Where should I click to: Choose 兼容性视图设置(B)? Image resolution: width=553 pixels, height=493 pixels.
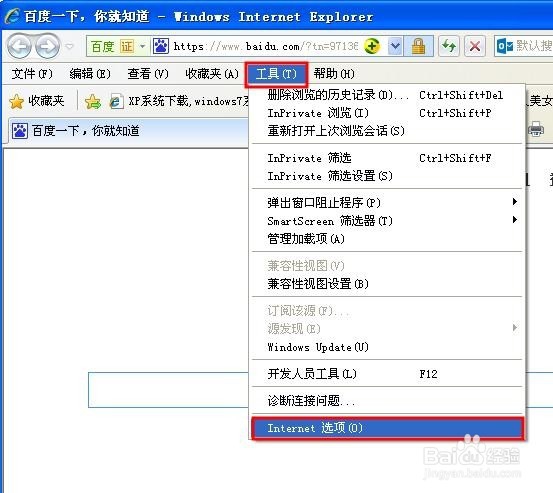387,284
